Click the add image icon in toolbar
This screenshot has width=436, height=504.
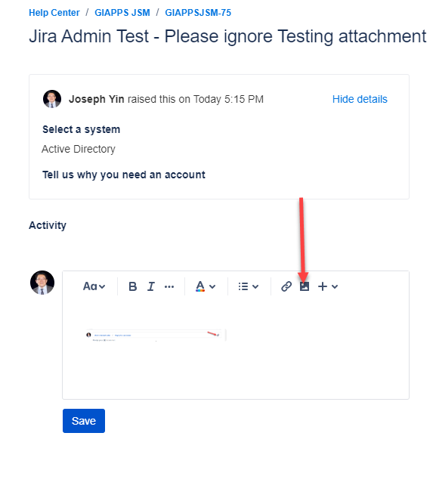(x=305, y=286)
